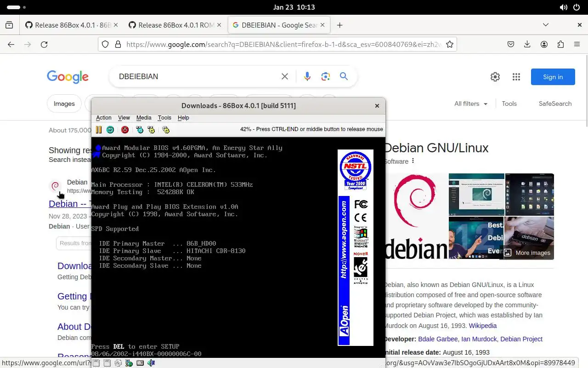The image size is (588, 368).
Task: Open Firefox account icon
Action: pos(544,45)
